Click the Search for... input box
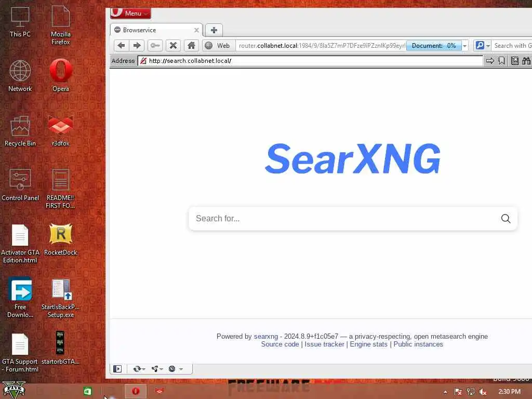The image size is (532, 399). [344, 219]
